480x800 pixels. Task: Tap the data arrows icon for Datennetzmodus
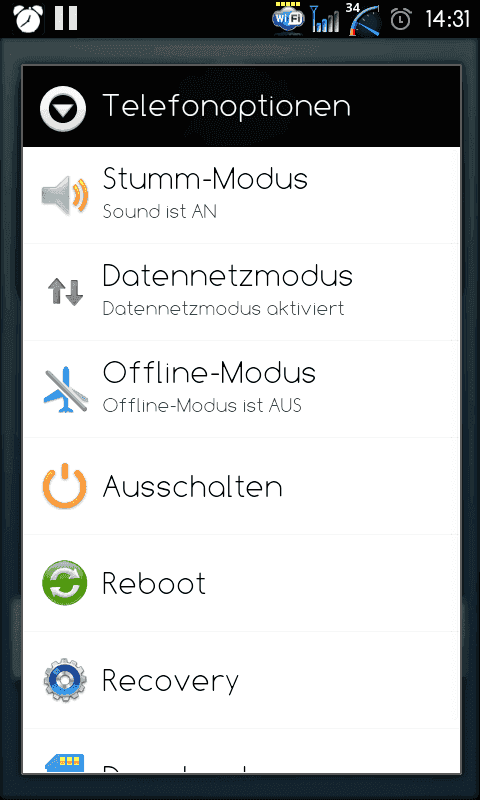point(65,292)
